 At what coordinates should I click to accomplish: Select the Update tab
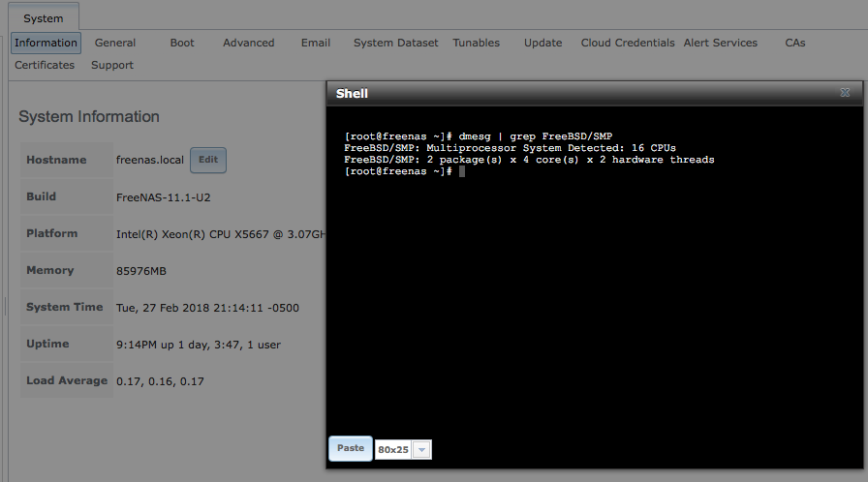tap(543, 43)
